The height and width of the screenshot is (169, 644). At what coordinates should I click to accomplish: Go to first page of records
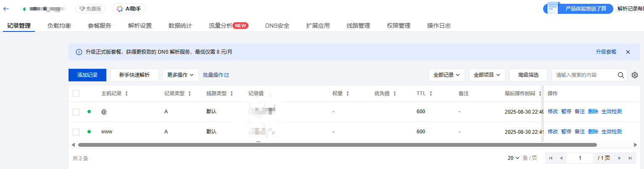pyautogui.click(x=550, y=158)
